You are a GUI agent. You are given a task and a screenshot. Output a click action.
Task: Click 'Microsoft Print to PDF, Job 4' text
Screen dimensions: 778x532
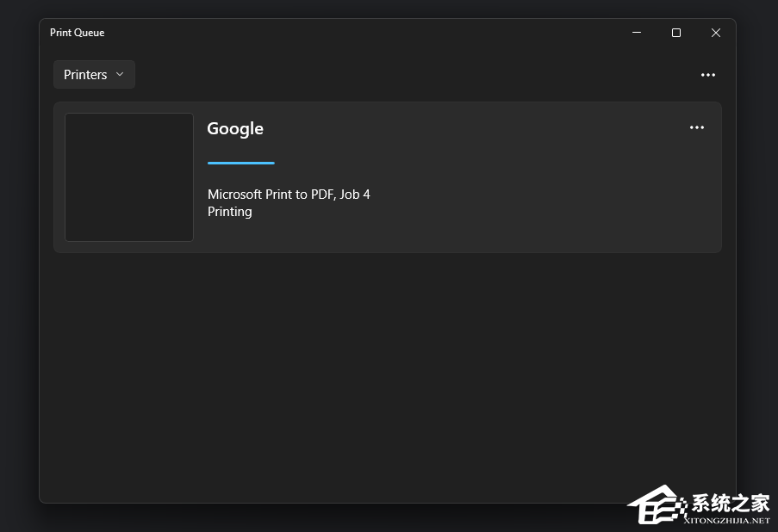pyautogui.click(x=289, y=195)
